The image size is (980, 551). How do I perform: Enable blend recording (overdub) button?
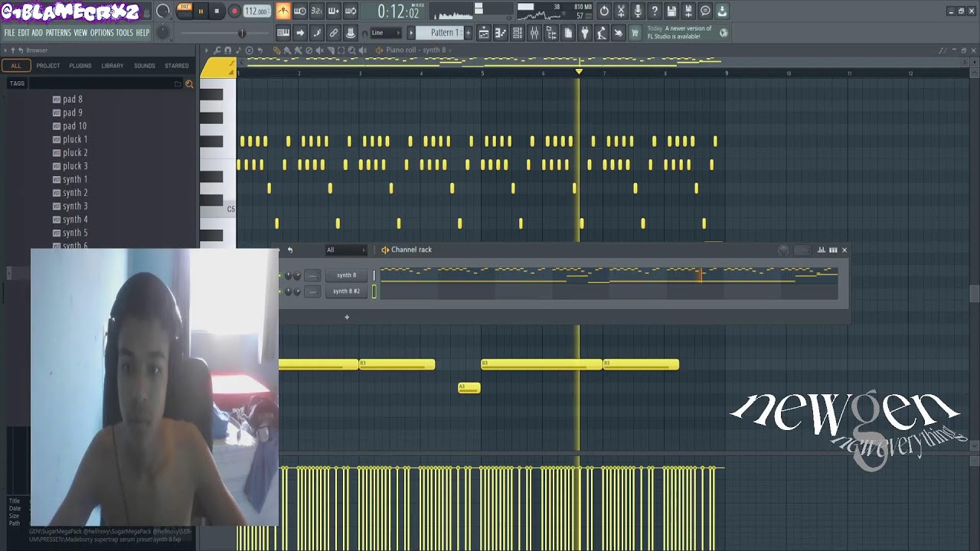(334, 11)
